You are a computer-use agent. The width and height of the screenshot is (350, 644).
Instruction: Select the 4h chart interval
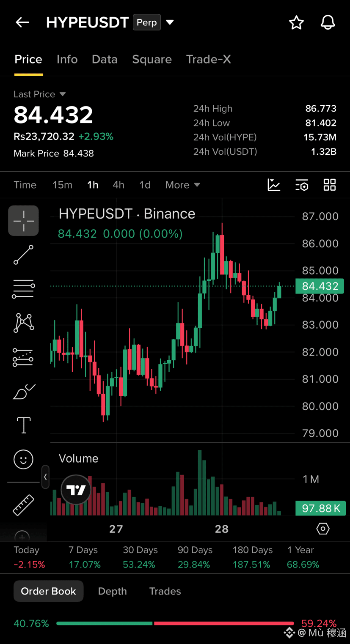[x=119, y=185]
